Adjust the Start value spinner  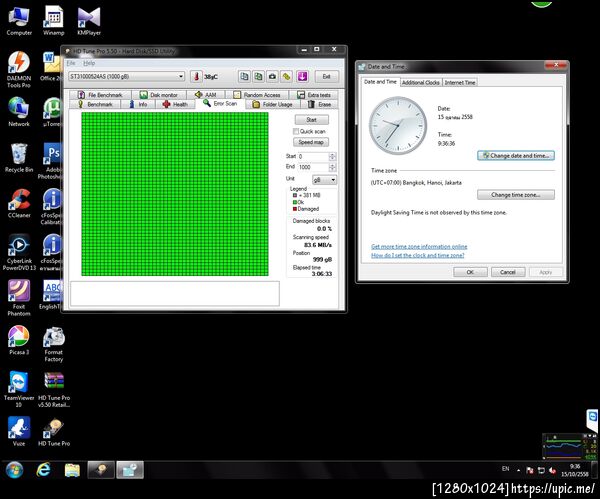pyautogui.click(x=332, y=156)
